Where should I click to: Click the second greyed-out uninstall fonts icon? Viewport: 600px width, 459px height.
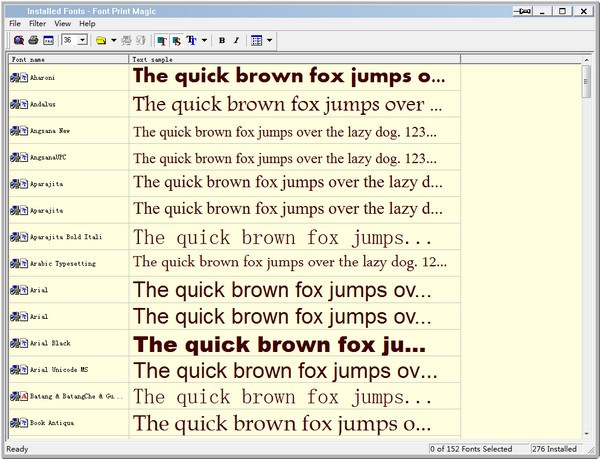[x=141, y=40]
